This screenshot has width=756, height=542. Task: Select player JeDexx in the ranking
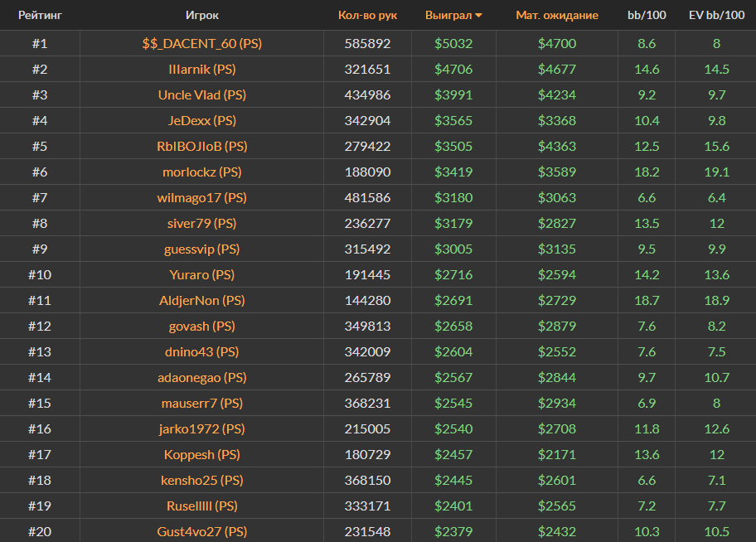[x=201, y=120]
